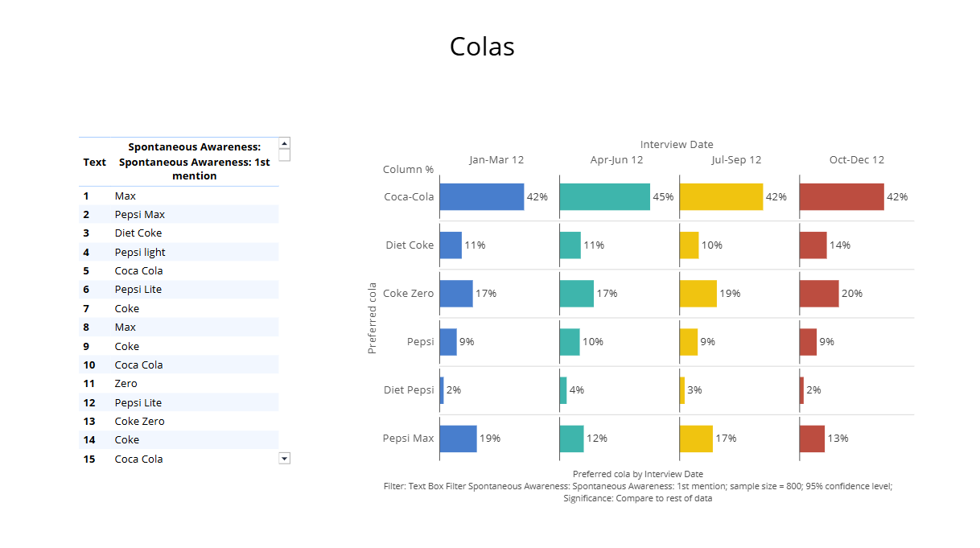980x548 pixels.
Task: Click the scrollbar thumb of the text table
Action: 284,155
